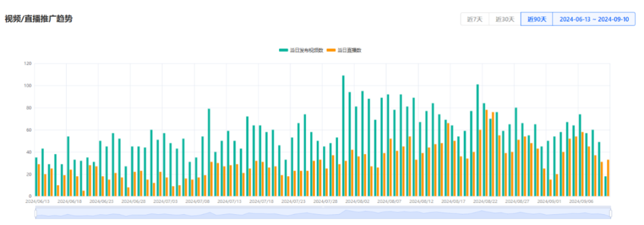Select the 近7天 time range tab
644x225 pixels.
pos(475,19)
